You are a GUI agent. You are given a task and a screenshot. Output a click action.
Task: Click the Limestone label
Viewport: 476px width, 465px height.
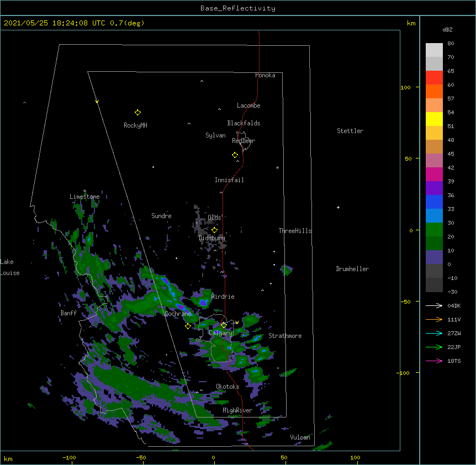(x=84, y=197)
